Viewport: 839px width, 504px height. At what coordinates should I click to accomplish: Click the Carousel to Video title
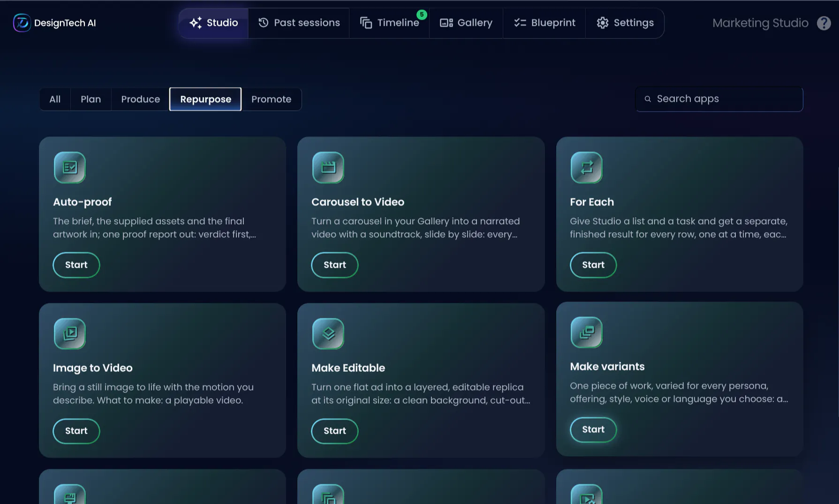tap(358, 202)
